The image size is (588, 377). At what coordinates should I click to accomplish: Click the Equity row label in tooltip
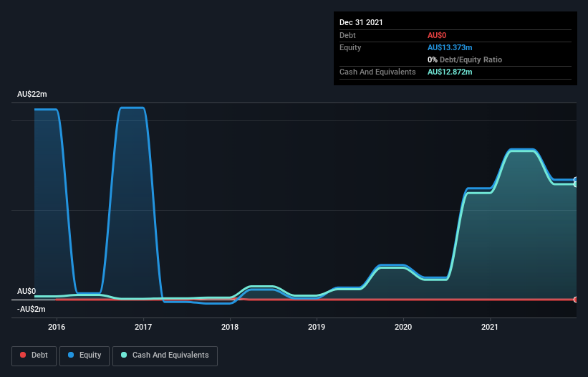350,47
